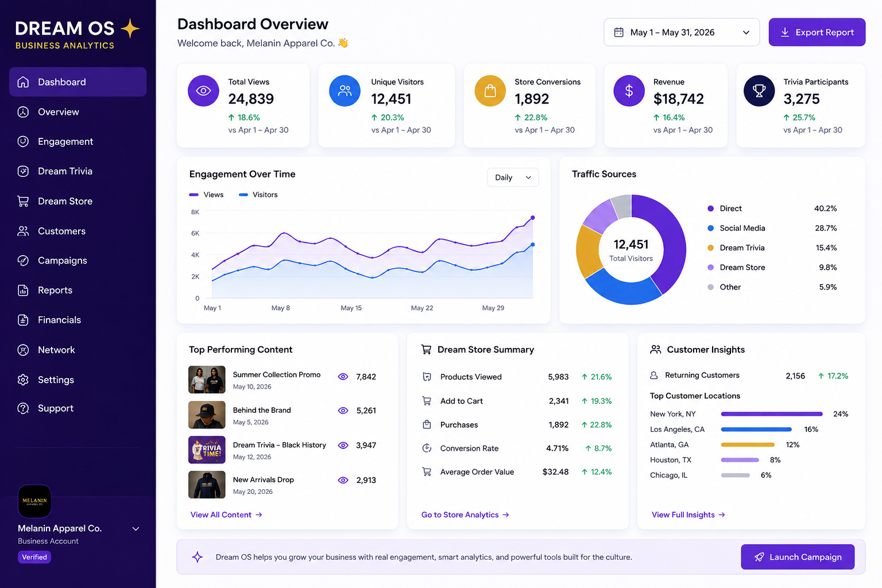Click the sparkle icon in footer banner

pos(197,557)
